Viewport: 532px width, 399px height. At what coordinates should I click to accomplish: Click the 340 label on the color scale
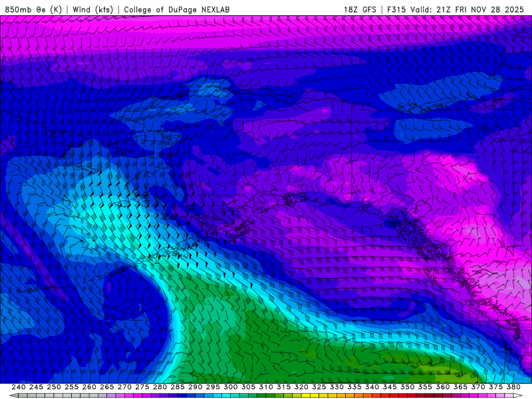(372, 387)
